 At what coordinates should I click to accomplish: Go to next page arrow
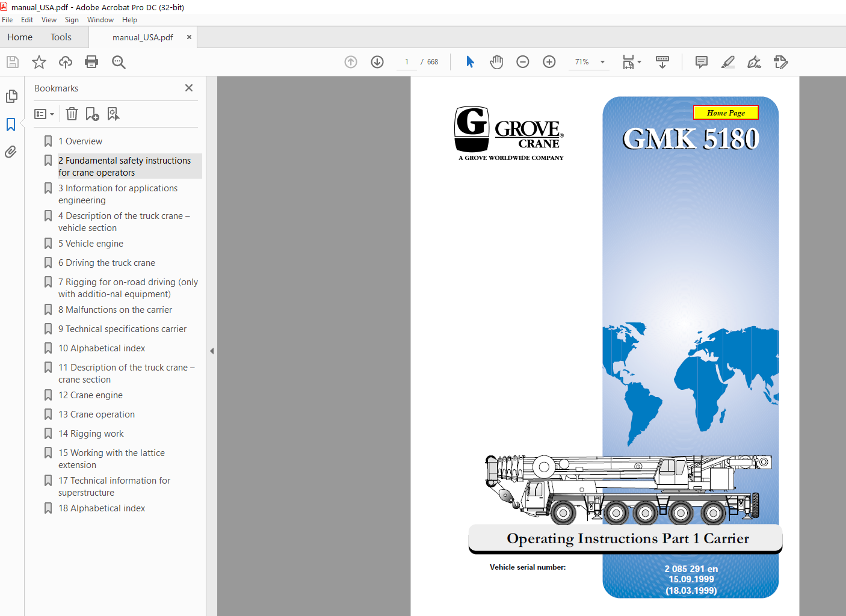[x=377, y=62]
